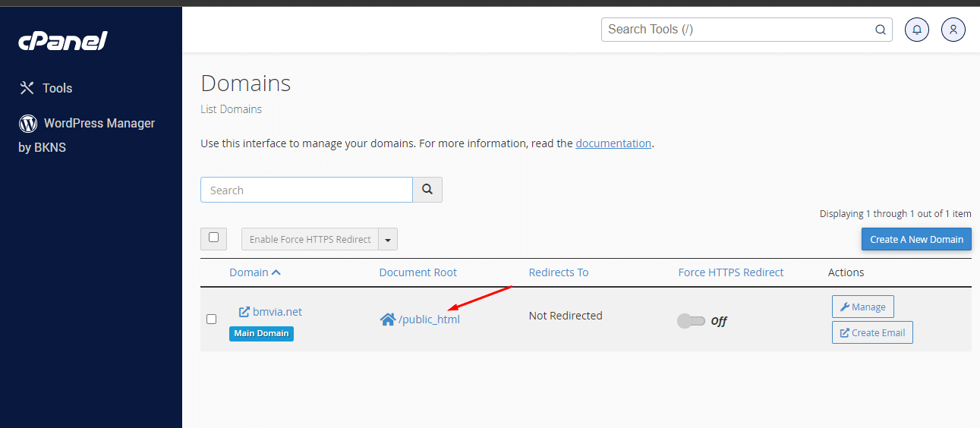Screen dimensions: 980x428
Task: Open Tools in the sidebar
Action: click(x=57, y=88)
